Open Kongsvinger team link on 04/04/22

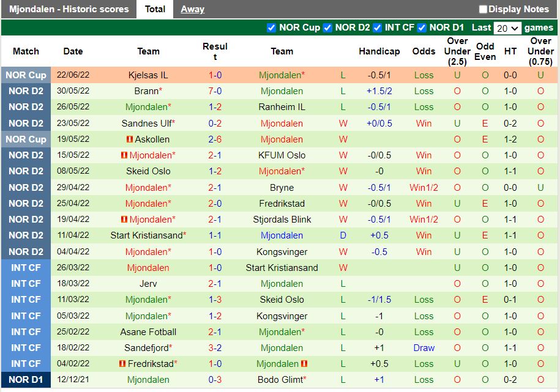pos(282,252)
